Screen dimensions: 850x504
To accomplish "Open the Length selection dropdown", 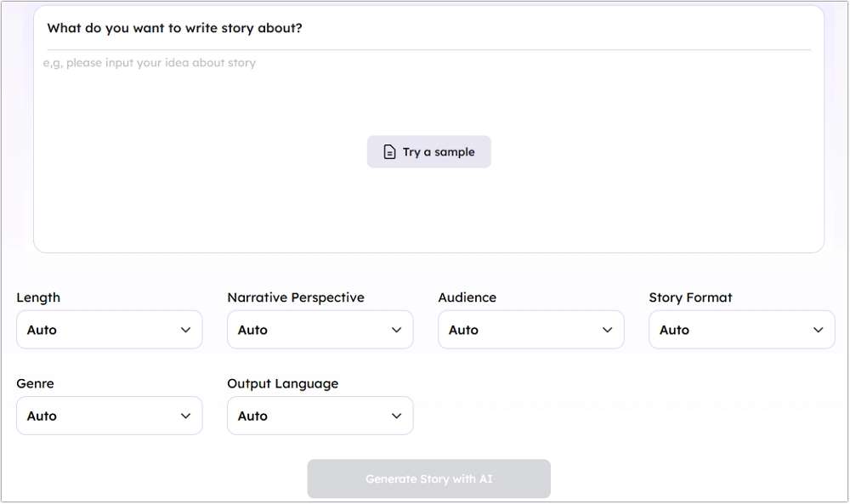I will (x=109, y=330).
